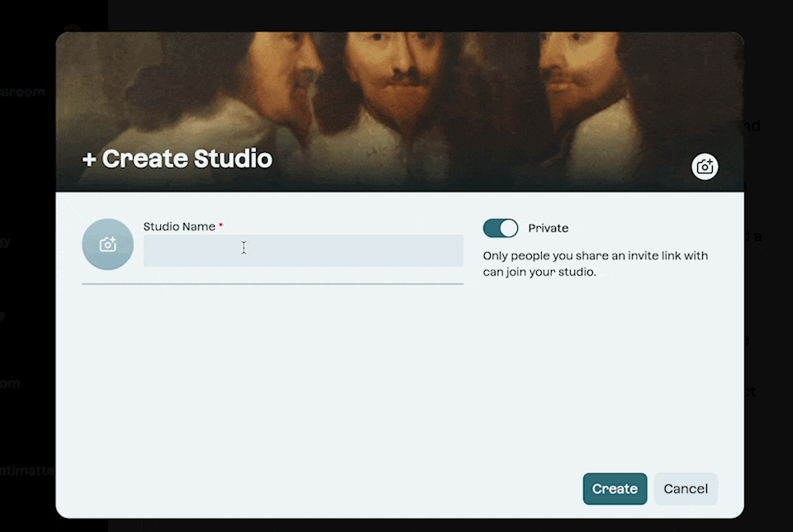The image size is (793, 532).
Task: Upload a studio avatar photo
Action: [107, 245]
